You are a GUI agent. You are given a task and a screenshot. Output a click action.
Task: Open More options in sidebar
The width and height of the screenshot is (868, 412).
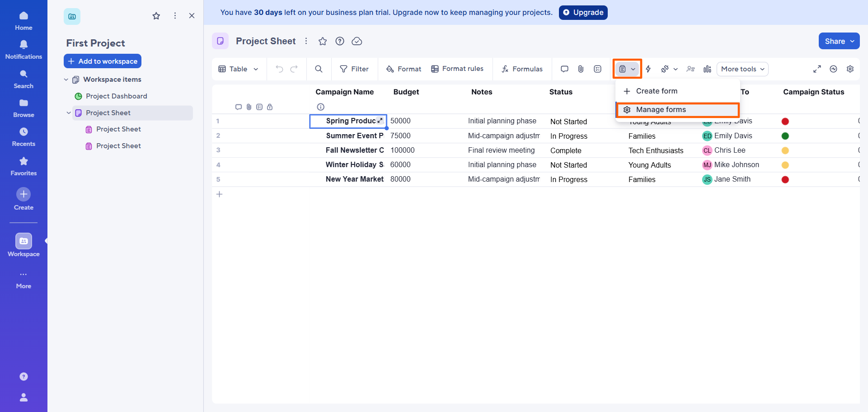coord(23,280)
